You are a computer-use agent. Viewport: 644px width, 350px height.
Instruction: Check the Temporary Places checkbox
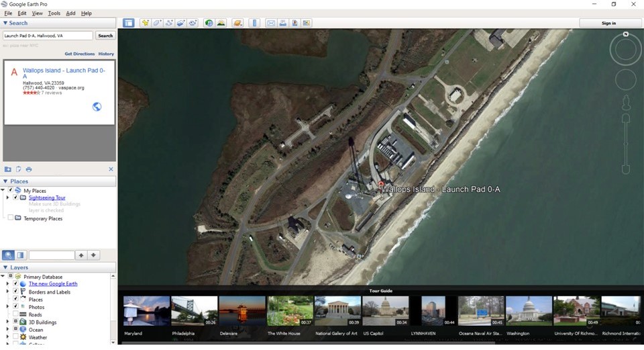click(11, 218)
